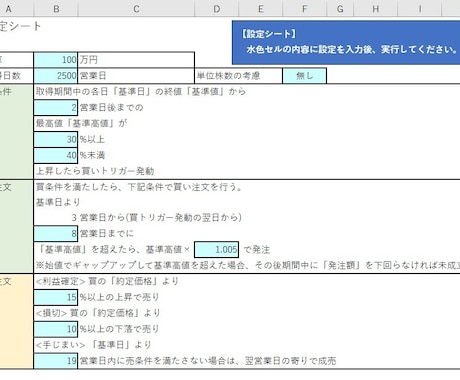Click the label 単位株数の考慮
Screen dimensions: 460x380
228,76
